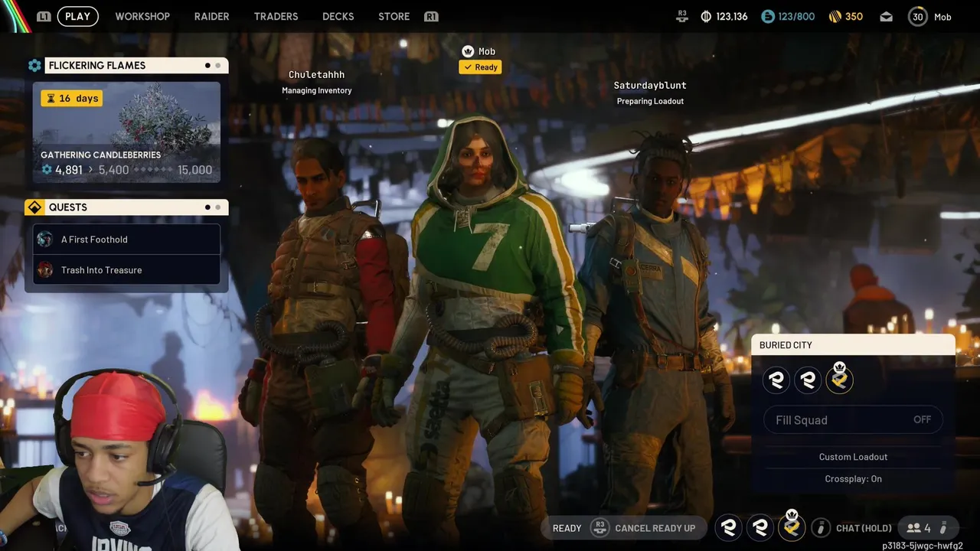Click the 4,891 candleberry progress value
Image resolution: width=980 pixels, height=551 pixels.
click(68, 170)
